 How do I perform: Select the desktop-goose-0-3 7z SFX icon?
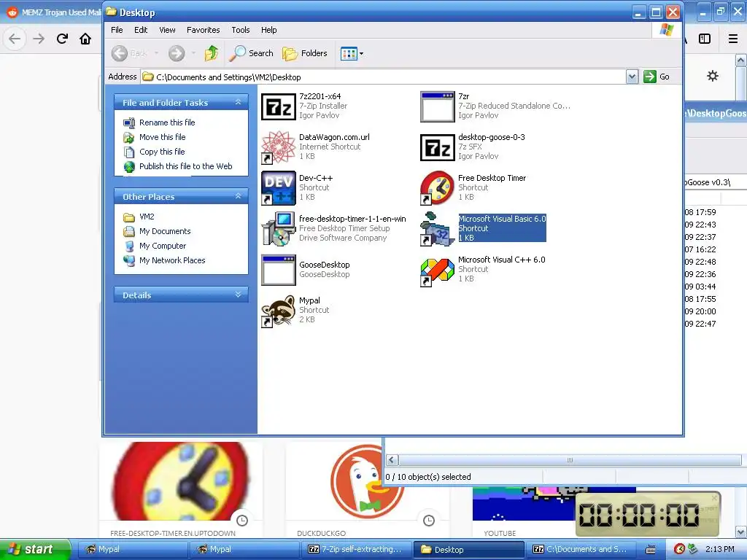[x=438, y=147]
